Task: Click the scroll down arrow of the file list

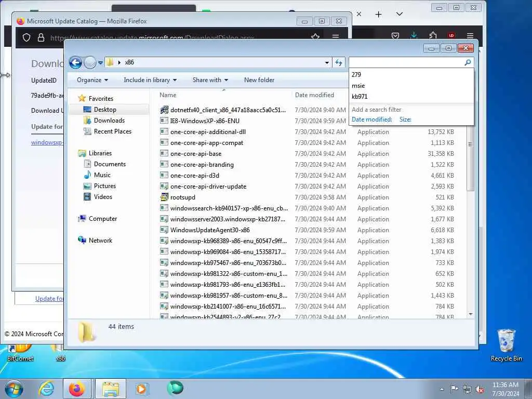Action: [x=471, y=314]
